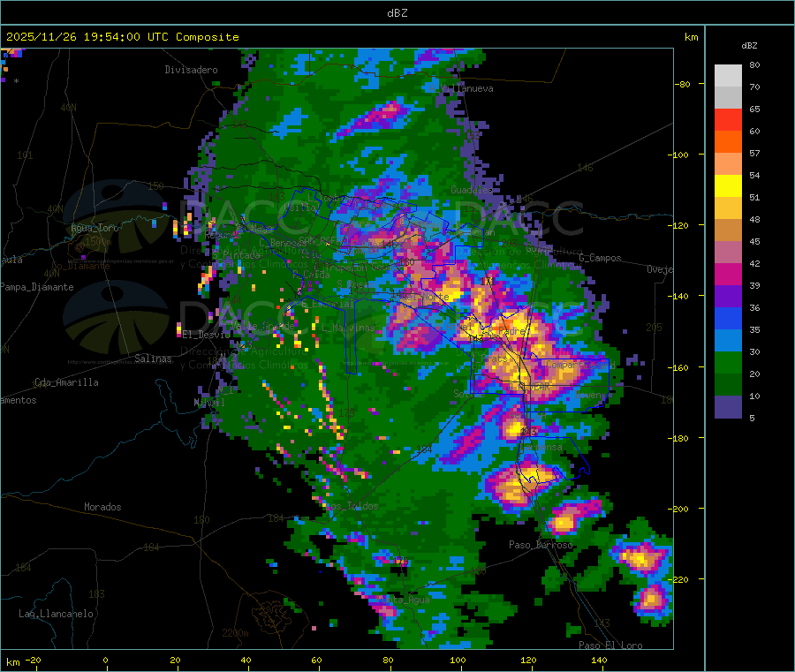Screen dimensions: 795x672
Task: Select the orange 60 dBZ color swatch
Action: (728, 142)
